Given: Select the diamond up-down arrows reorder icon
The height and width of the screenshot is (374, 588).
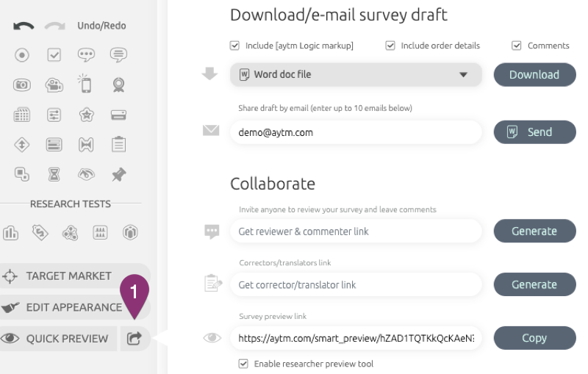Looking at the screenshot, I should pyautogui.click(x=22, y=145).
